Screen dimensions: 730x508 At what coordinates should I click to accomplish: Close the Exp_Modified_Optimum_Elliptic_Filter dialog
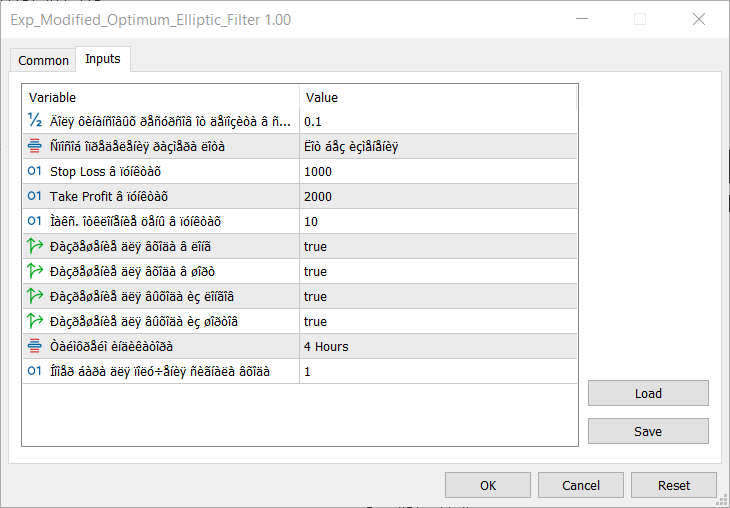click(699, 19)
